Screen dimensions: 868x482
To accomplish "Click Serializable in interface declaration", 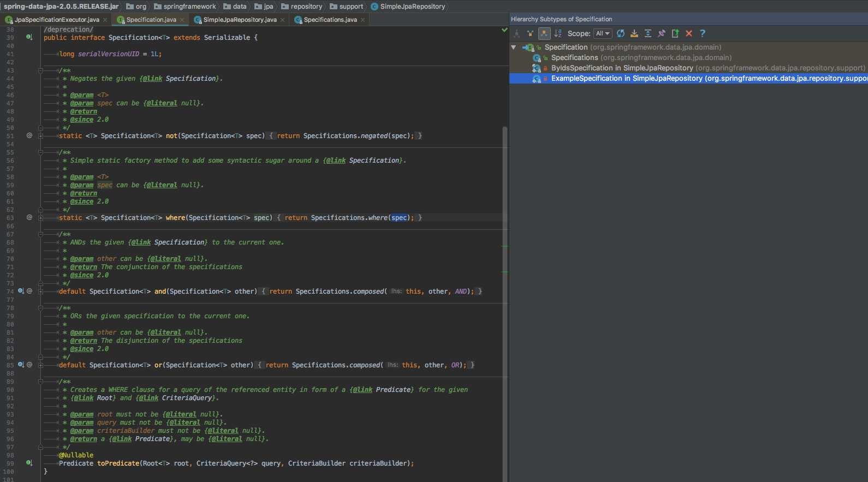I will (227, 38).
